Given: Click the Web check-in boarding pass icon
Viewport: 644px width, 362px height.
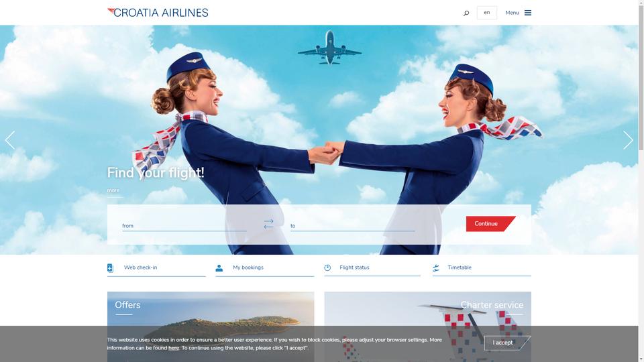Looking at the screenshot, I should point(110,267).
